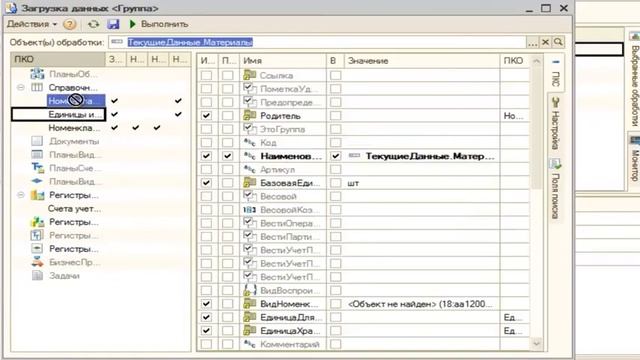640x360 pixels.
Task: Click the ПКО column header in left tree
Action: pyautogui.click(x=58, y=60)
